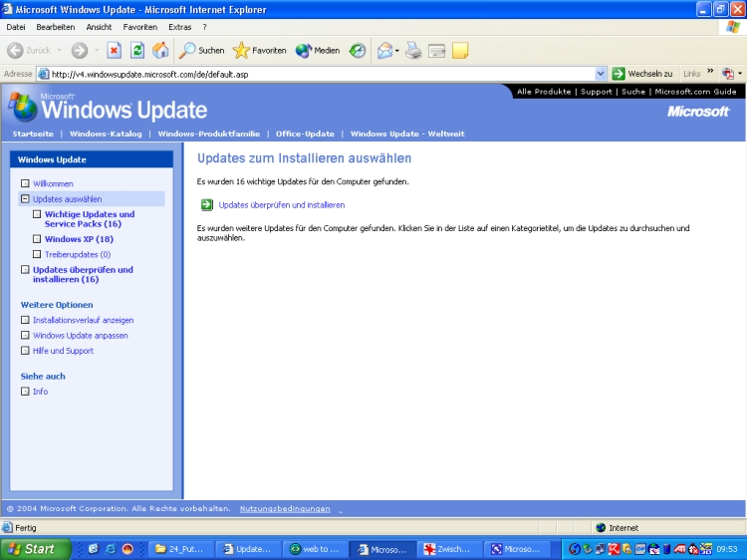Open the PDF toolbar dropdown arrow
The width and height of the screenshot is (747, 560).
point(740,74)
